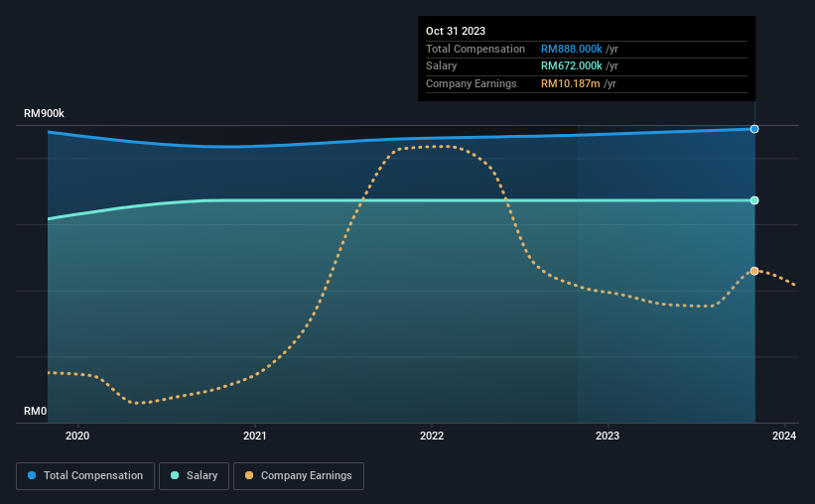Screen dimensions: 815x504
Task: Click the Salary tooltip row label
Action: coord(442,66)
